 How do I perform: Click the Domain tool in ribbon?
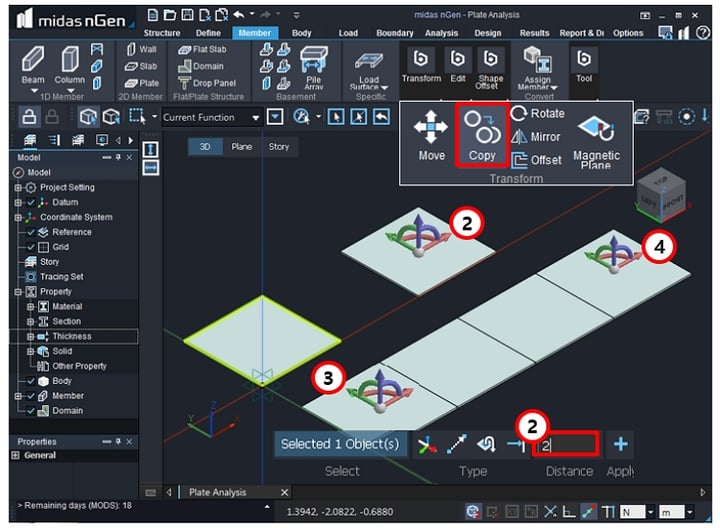(201, 66)
